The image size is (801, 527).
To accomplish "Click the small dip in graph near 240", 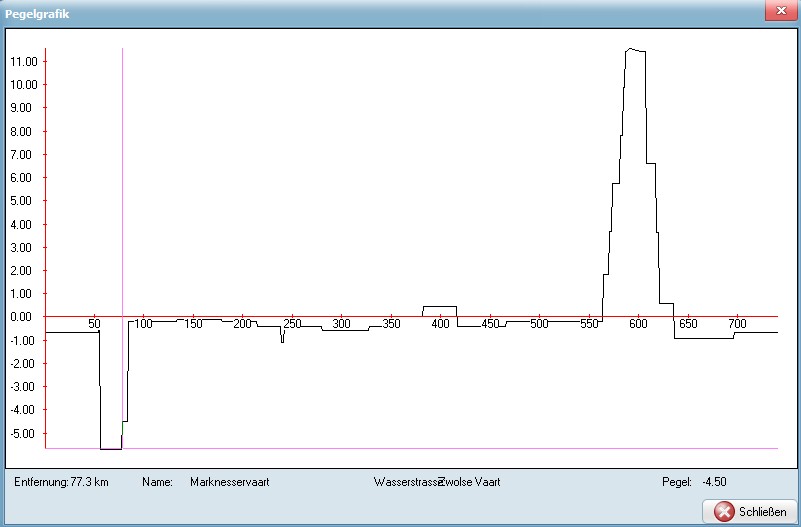I will click(283, 338).
